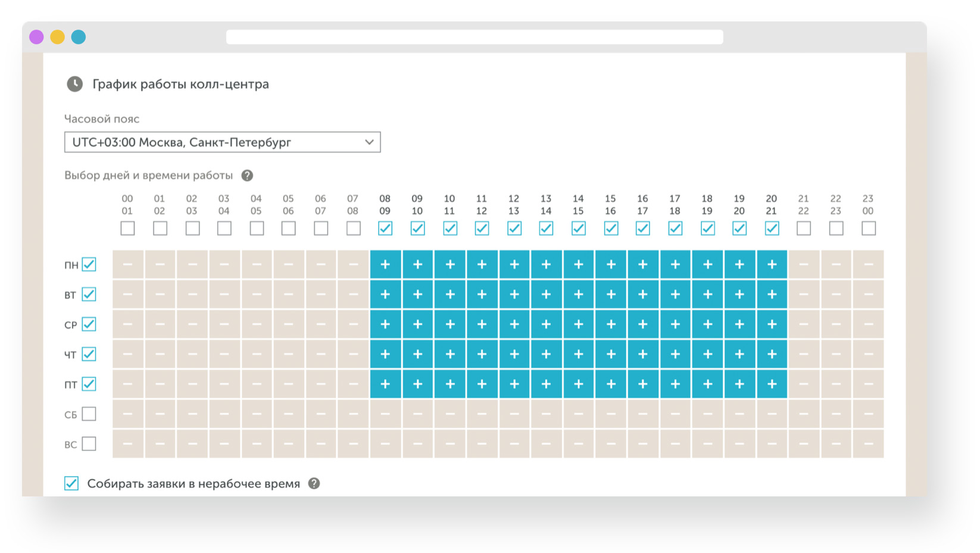
Task: Enable the СБ weekday checkbox
Action: click(89, 414)
